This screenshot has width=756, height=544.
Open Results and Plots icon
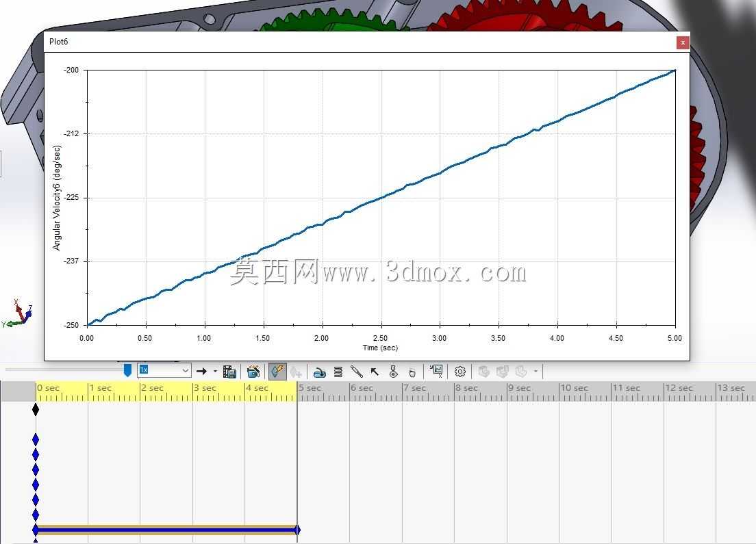437,371
